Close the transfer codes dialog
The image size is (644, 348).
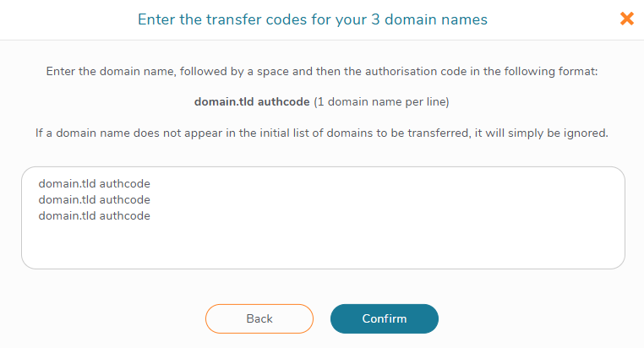(626, 19)
